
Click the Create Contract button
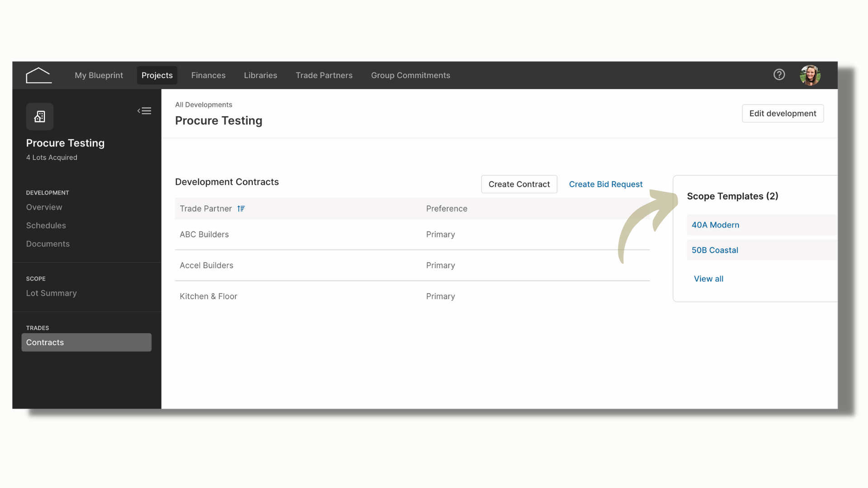point(519,184)
